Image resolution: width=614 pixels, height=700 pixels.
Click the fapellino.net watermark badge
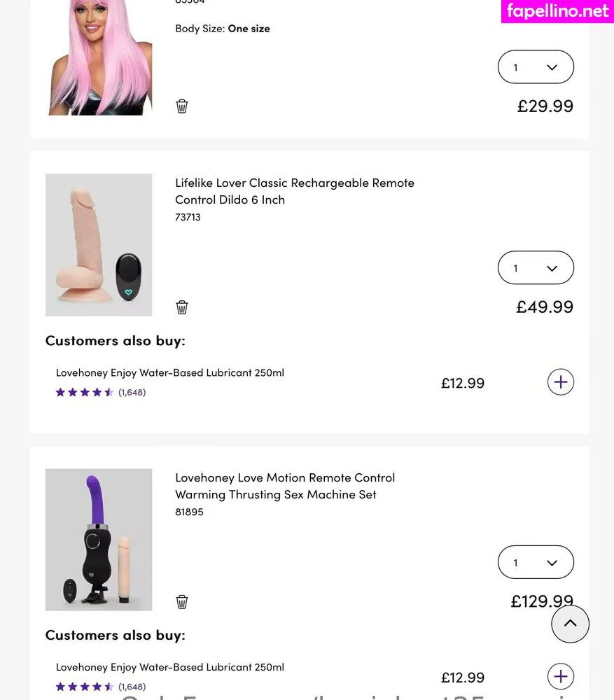pos(557,11)
